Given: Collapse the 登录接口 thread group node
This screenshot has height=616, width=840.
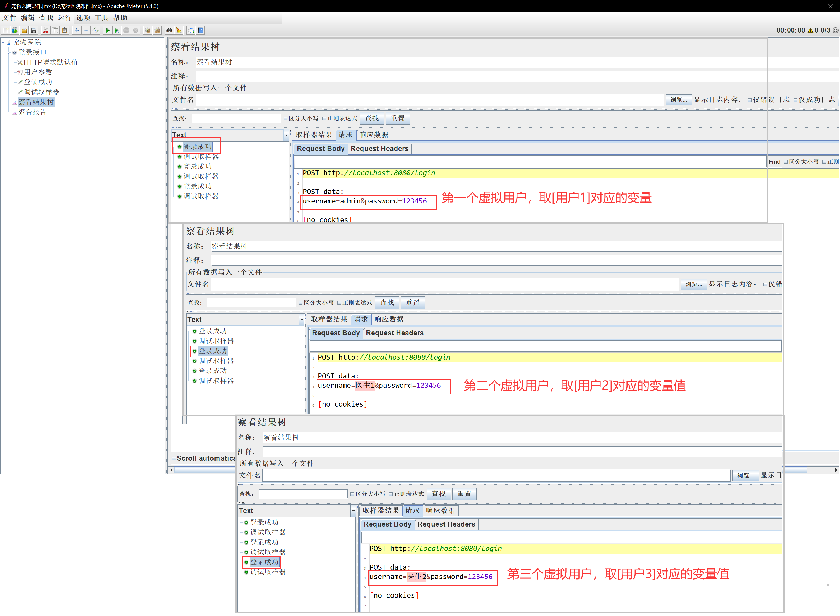Looking at the screenshot, I should [x=9, y=53].
